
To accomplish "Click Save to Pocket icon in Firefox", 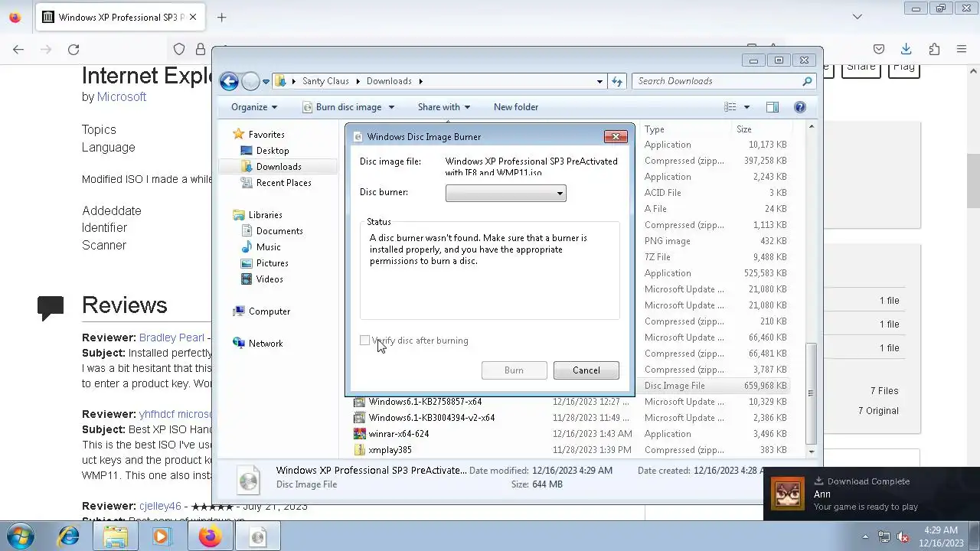I will point(879,49).
